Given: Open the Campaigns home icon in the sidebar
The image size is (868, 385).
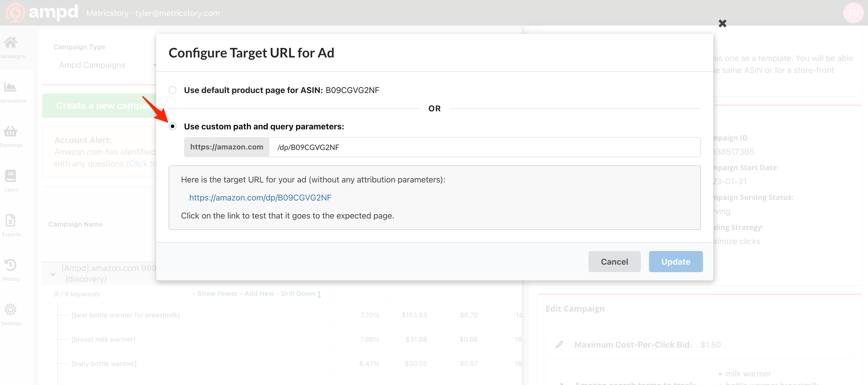Looking at the screenshot, I should [11, 43].
